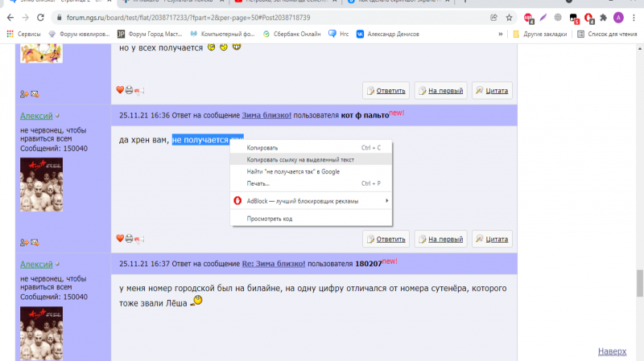Open the Зима близко! message link
The width and height of the screenshot is (644, 361).
266,115
